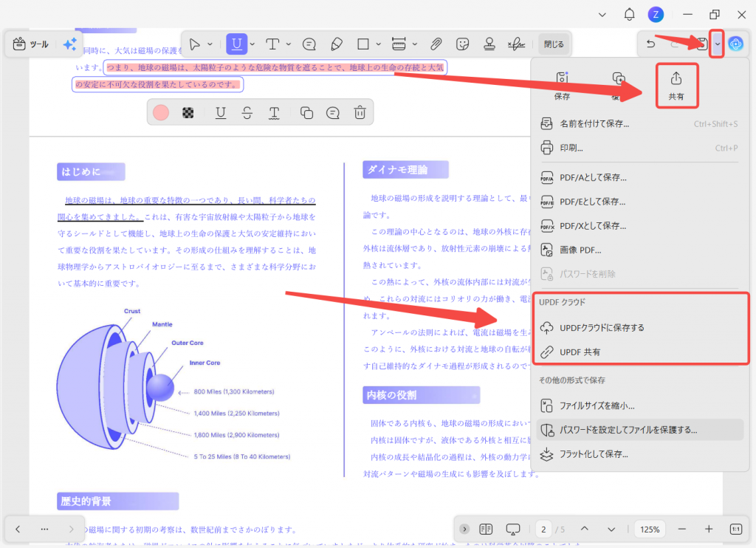
Task: Expand the shape tool dropdown arrow
Action: coord(379,44)
